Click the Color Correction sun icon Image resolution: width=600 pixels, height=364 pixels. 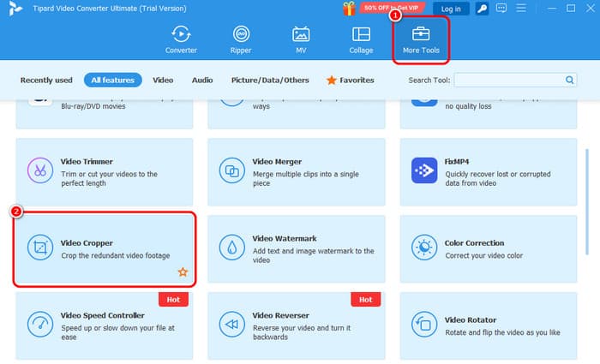(424, 248)
